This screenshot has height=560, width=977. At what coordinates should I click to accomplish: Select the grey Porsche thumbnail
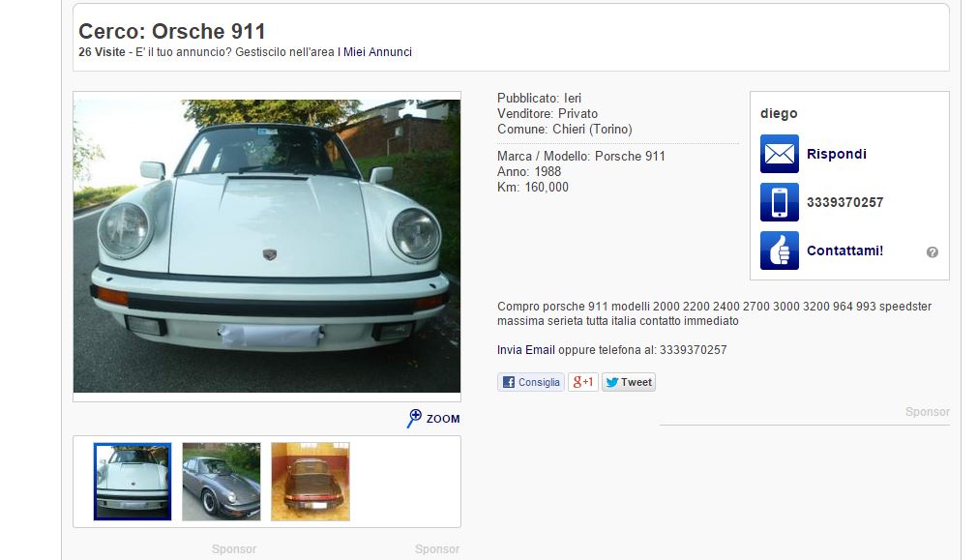coord(222,482)
